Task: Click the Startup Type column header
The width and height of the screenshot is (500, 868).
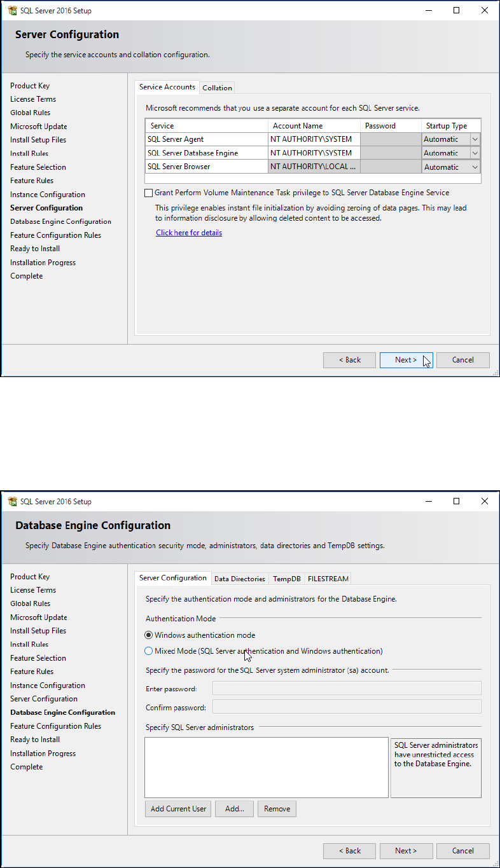Action: click(451, 126)
